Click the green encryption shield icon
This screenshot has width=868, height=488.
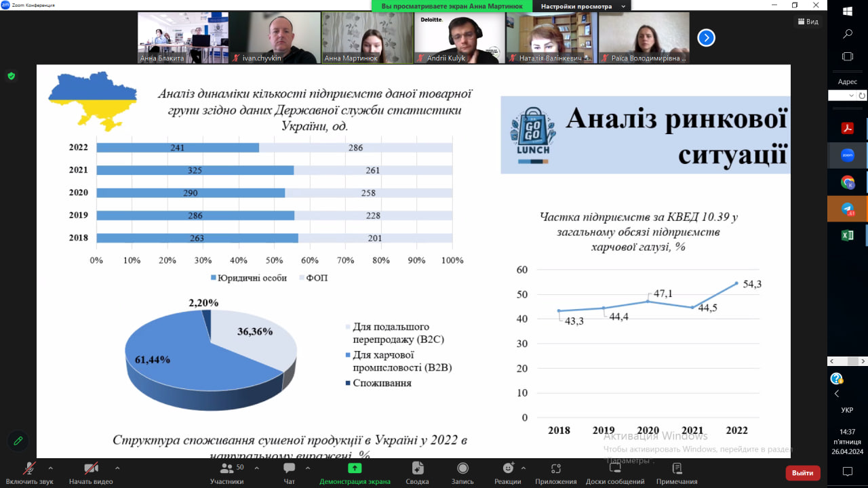click(11, 76)
